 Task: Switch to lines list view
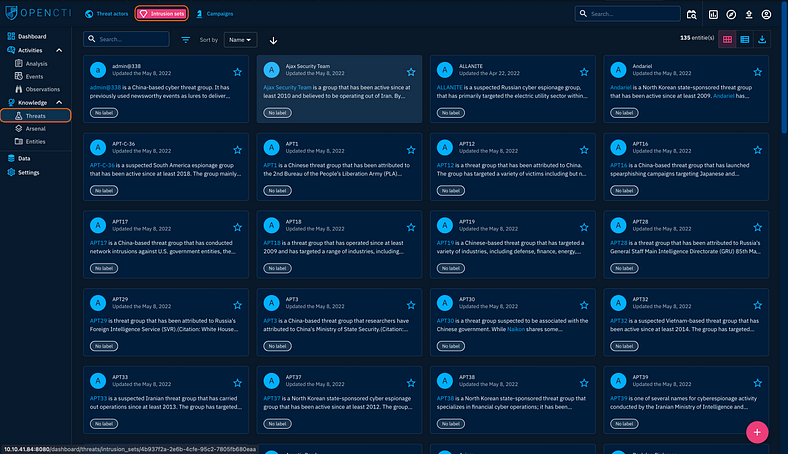745,39
